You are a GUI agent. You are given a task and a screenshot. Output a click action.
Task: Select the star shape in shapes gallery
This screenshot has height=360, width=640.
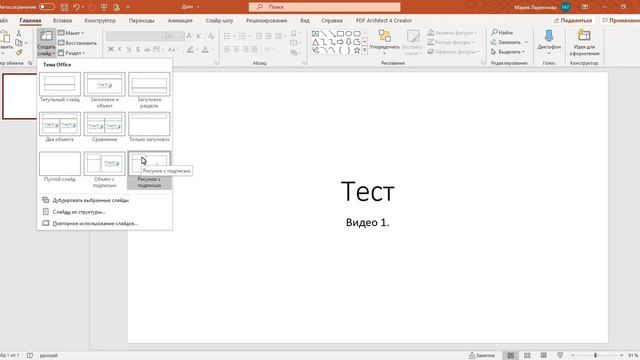(357, 50)
